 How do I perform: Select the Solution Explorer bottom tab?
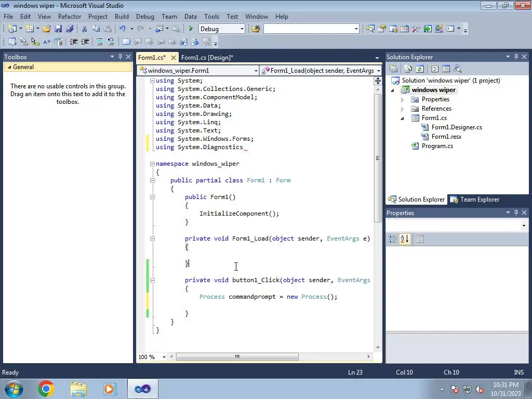click(x=417, y=199)
